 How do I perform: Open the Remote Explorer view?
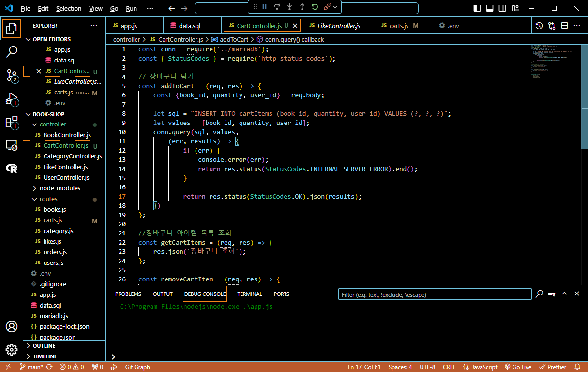[x=12, y=145]
